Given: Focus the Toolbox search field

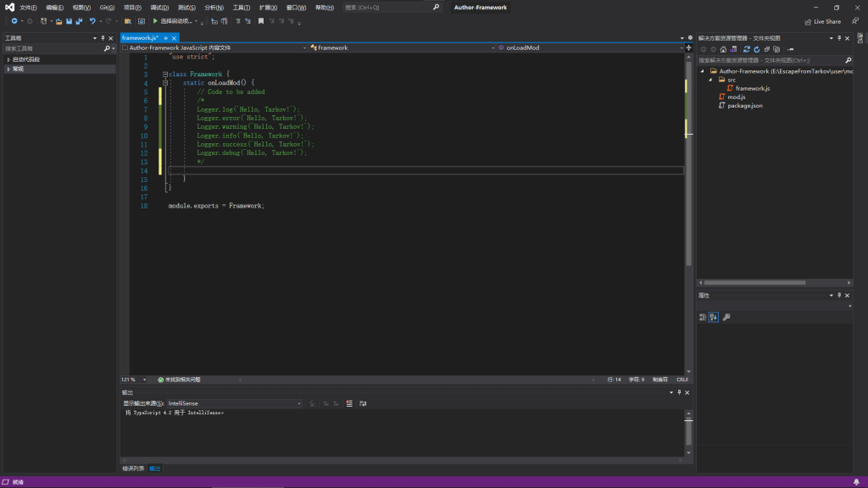Looking at the screenshot, I should pyautogui.click(x=53, y=48).
